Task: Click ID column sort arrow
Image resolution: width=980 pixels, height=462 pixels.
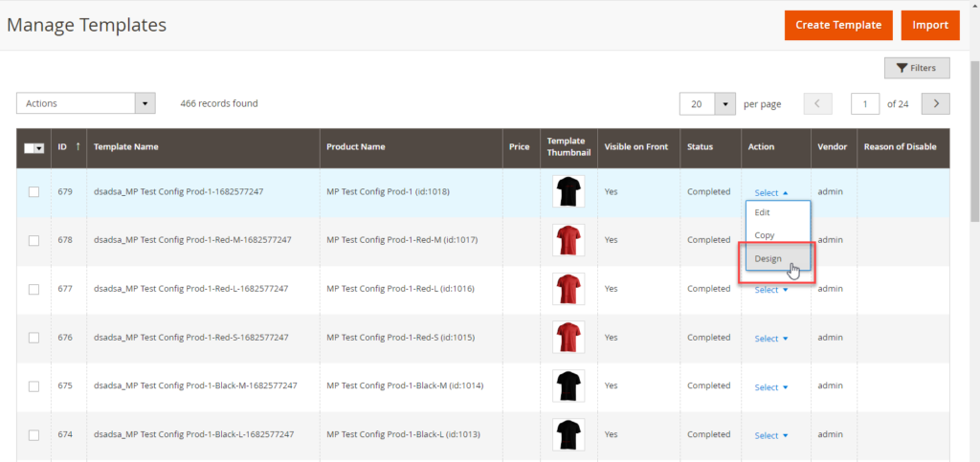Action: [78, 146]
